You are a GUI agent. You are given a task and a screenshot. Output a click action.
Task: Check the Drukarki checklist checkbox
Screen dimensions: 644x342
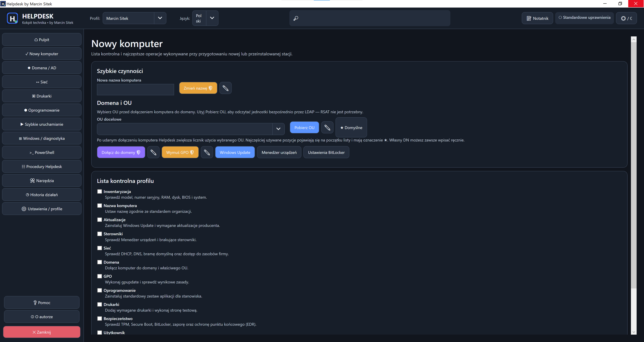click(x=99, y=304)
